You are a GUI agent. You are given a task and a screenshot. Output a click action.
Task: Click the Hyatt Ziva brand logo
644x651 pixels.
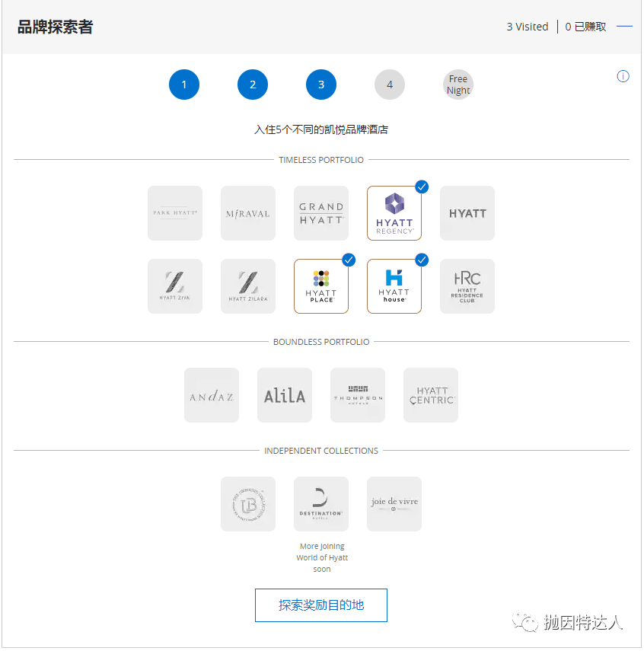click(175, 286)
